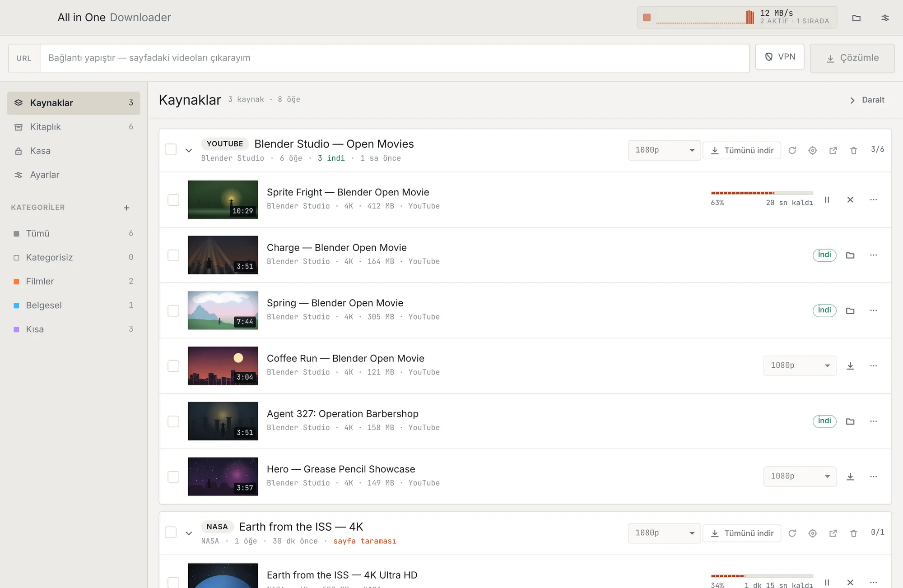The height and width of the screenshot is (588, 903).
Task: Show the Spring movie in its folder
Action: 850,310
